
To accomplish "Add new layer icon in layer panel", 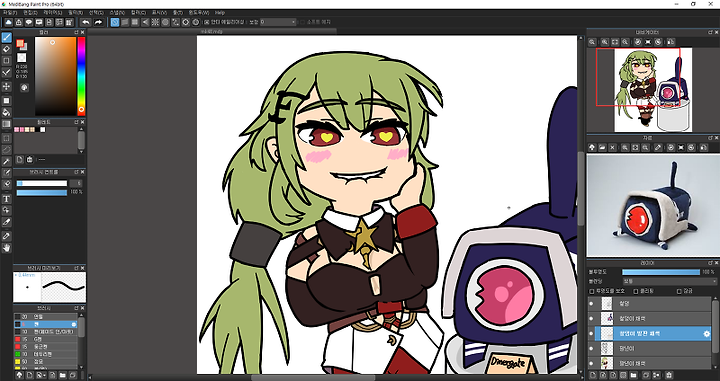I will point(592,375).
